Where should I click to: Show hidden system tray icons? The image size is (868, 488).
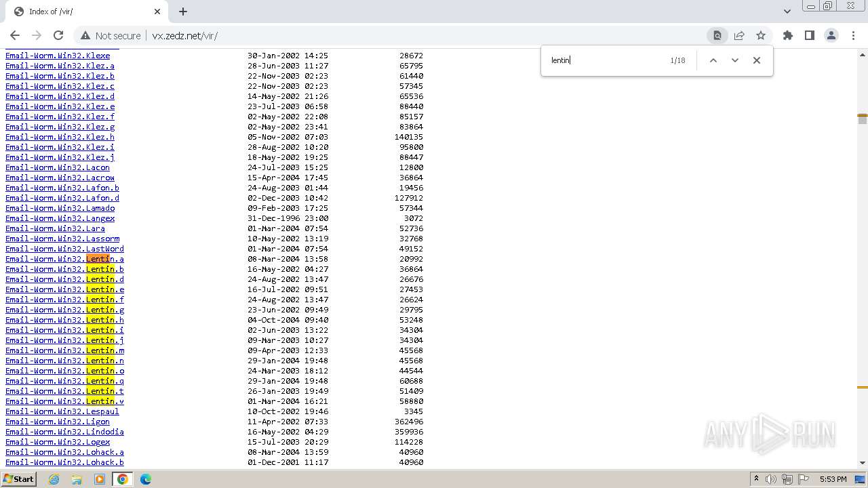click(x=757, y=479)
